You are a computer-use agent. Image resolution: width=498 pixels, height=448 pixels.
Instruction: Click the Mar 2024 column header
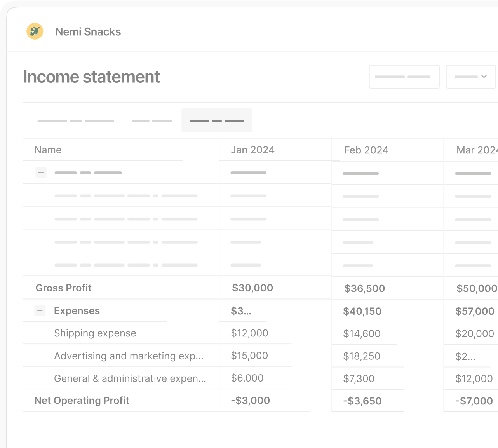pos(475,150)
